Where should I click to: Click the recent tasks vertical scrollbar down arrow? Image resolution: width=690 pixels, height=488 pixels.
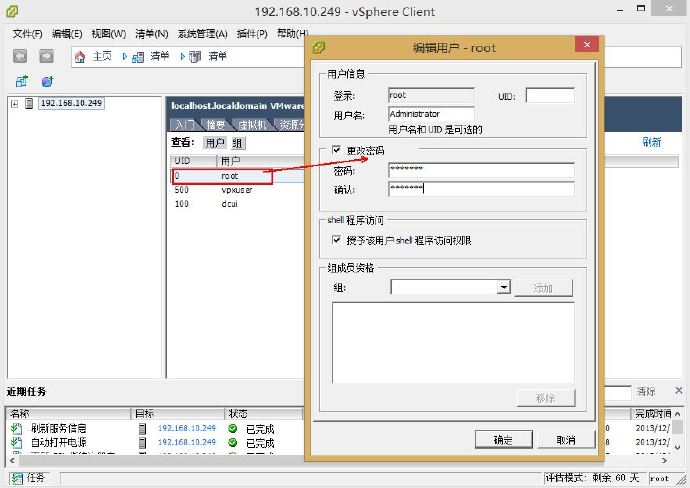[x=678, y=447]
